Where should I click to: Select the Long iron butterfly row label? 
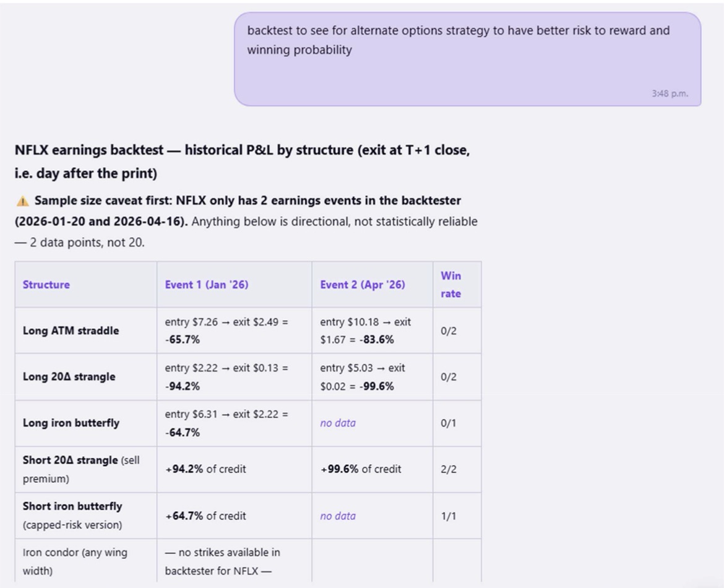71,423
